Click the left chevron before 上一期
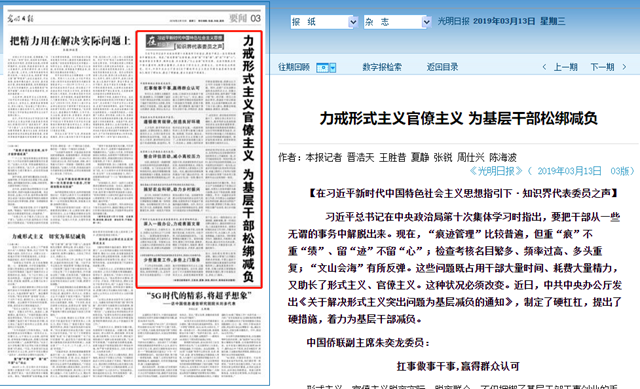Viewport: 640px width, 389px height. point(544,67)
